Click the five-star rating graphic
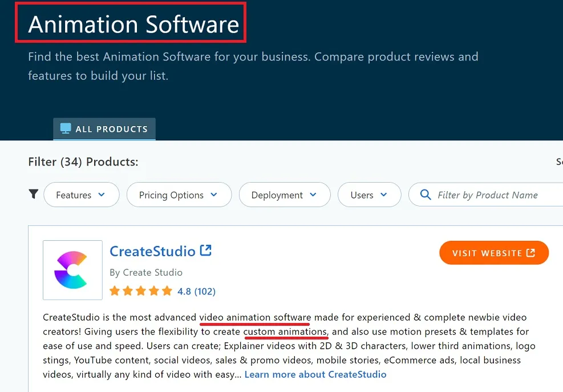 (x=141, y=291)
